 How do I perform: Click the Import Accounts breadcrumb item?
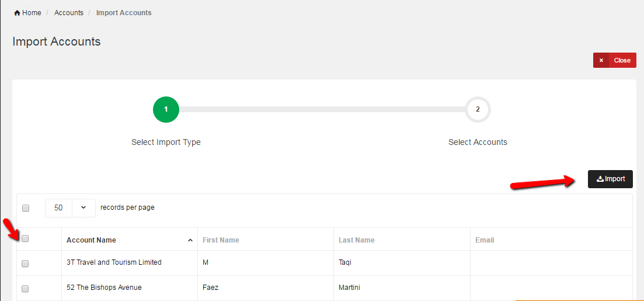click(x=124, y=13)
